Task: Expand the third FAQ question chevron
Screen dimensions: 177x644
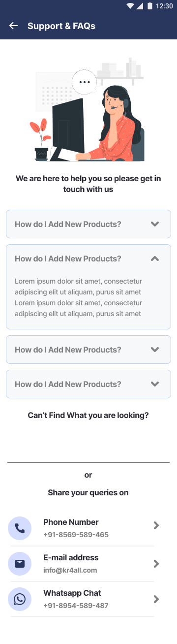Action: coord(155,350)
